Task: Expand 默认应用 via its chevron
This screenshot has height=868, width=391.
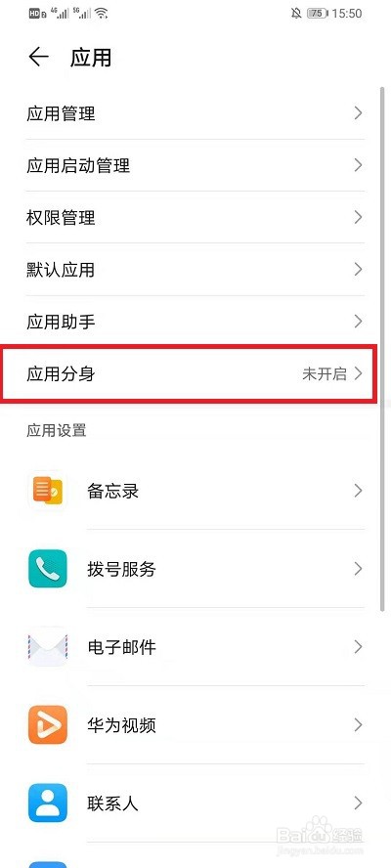Action: click(x=359, y=269)
